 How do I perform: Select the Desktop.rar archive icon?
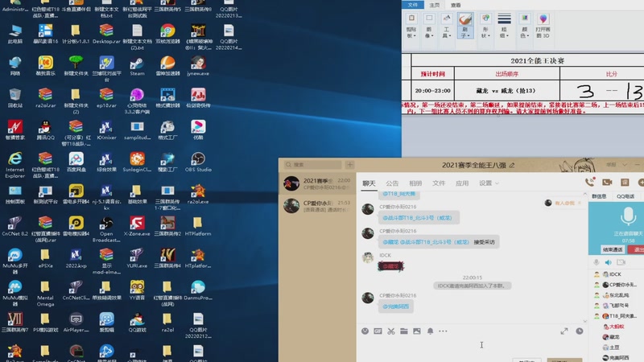click(x=106, y=35)
